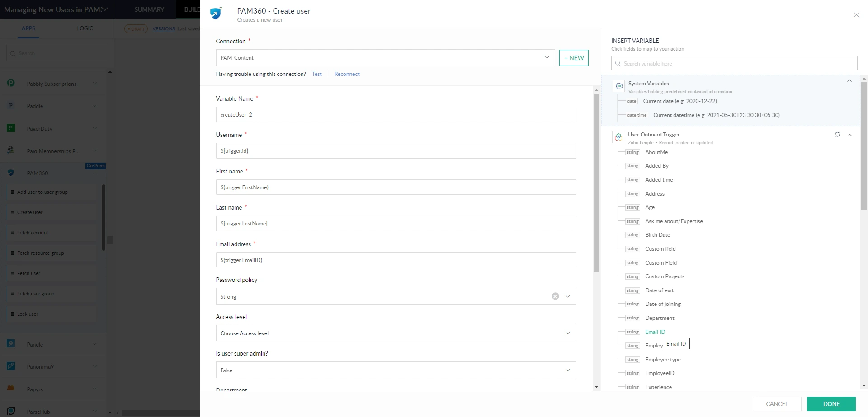Image resolution: width=868 pixels, height=417 pixels.
Task: Click the Zoho People trigger icon
Action: [618, 137]
